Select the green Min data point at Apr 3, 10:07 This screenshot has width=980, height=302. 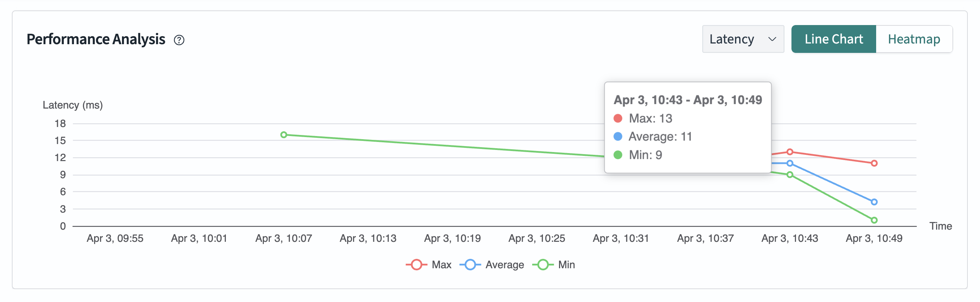tap(283, 135)
